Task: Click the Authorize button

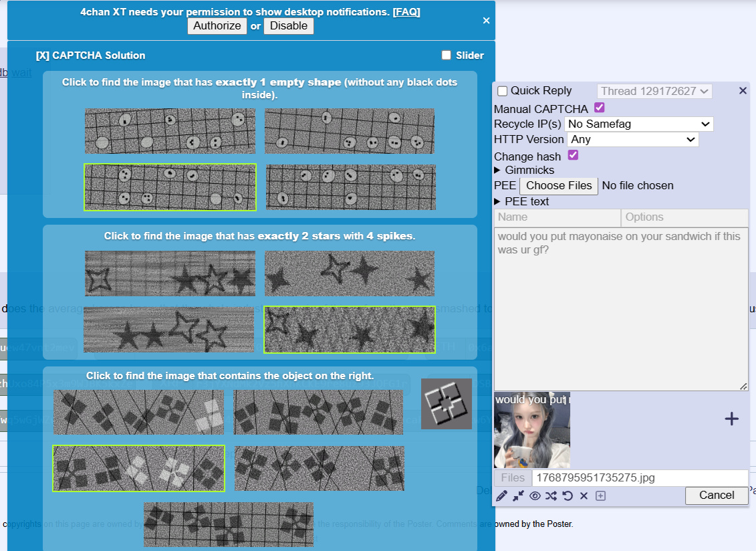Action: point(217,26)
